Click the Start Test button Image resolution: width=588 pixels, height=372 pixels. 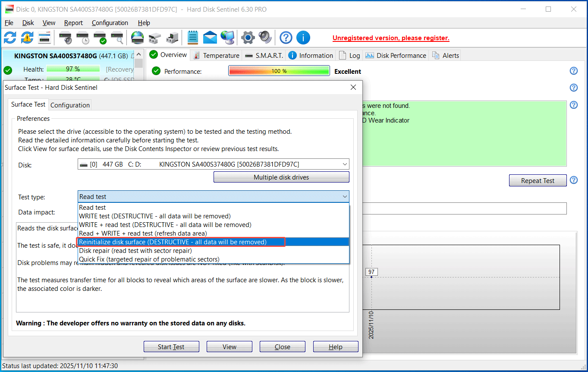pos(171,346)
